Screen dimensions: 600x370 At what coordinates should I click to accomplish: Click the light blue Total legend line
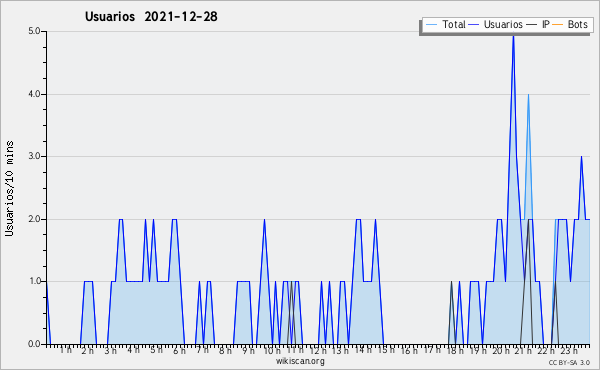click(431, 25)
